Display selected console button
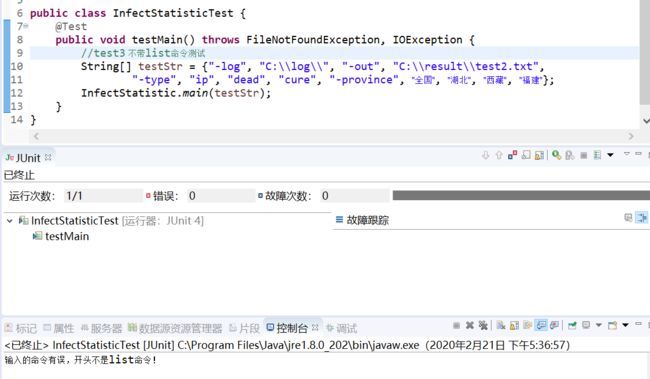 tap(586, 325)
